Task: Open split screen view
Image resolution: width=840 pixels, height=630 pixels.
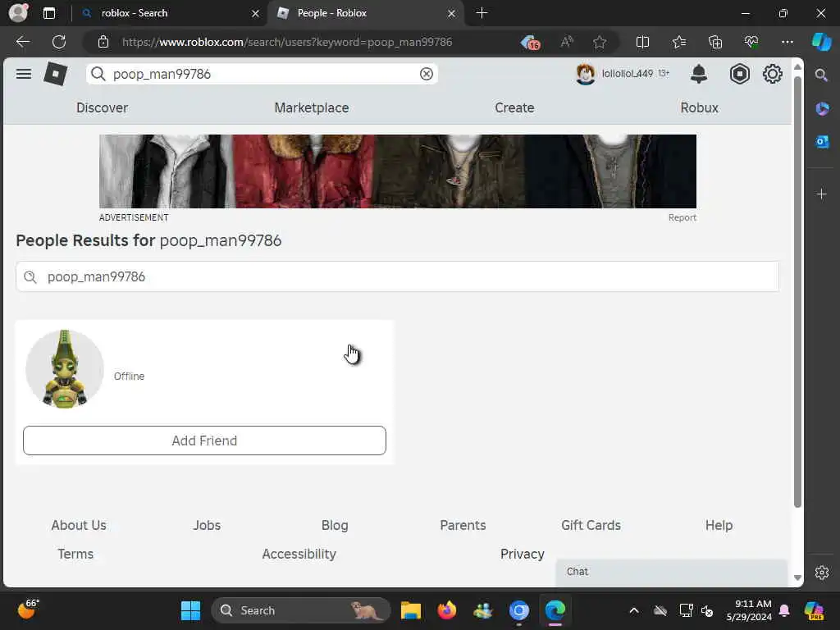Action: click(642, 42)
